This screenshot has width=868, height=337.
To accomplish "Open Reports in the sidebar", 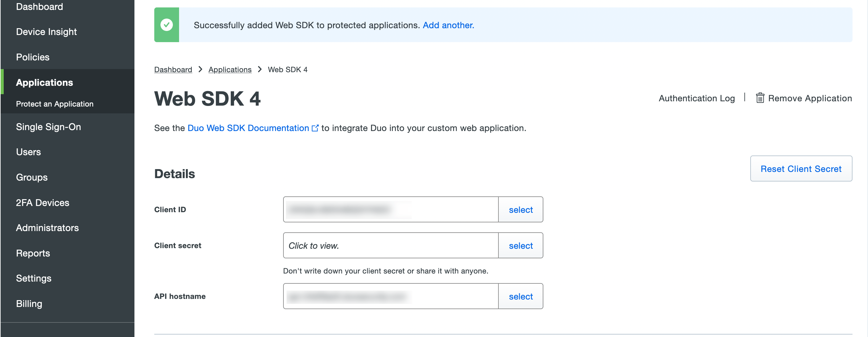I will (x=33, y=253).
